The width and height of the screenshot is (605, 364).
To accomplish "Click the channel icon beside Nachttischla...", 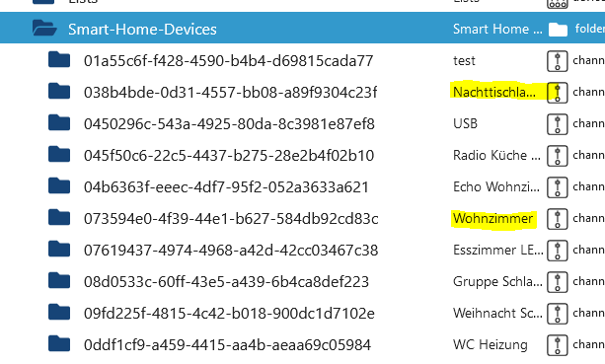I will [x=558, y=93].
